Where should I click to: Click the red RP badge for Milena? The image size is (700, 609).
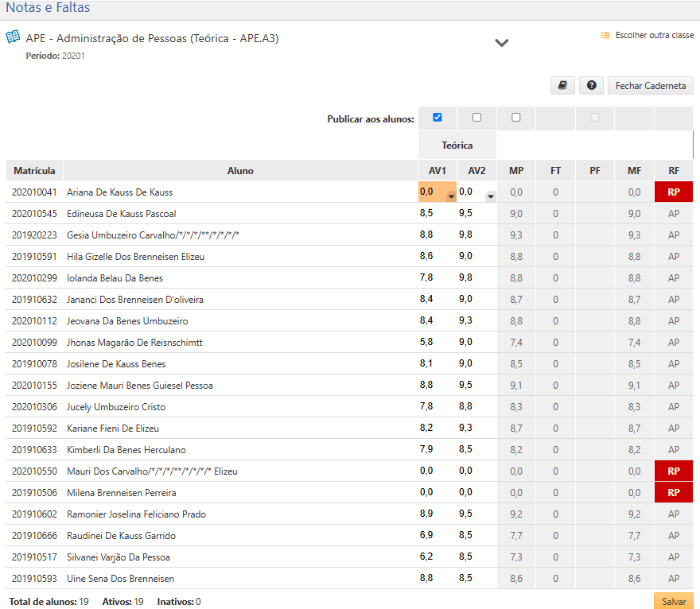click(673, 493)
